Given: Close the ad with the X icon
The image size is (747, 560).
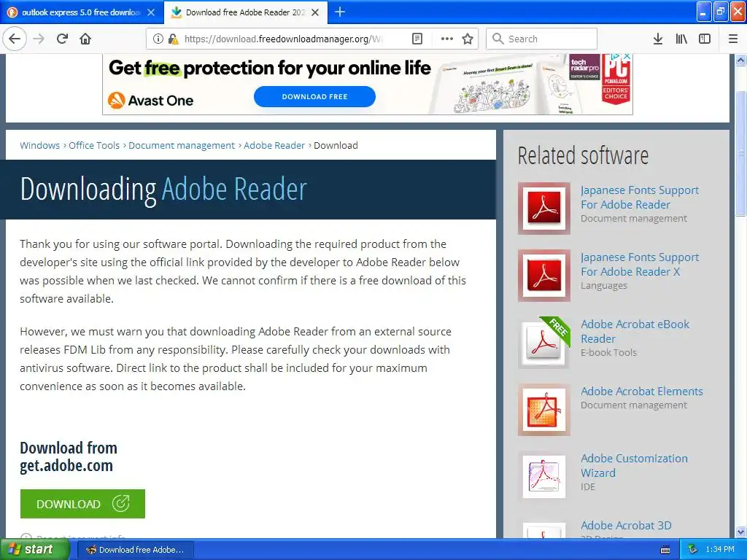Looking at the screenshot, I should [x=627, y=57].
